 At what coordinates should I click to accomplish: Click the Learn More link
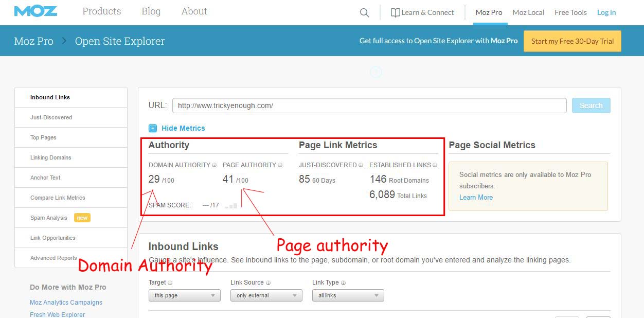pyautogui.click(x=476, y=197)
